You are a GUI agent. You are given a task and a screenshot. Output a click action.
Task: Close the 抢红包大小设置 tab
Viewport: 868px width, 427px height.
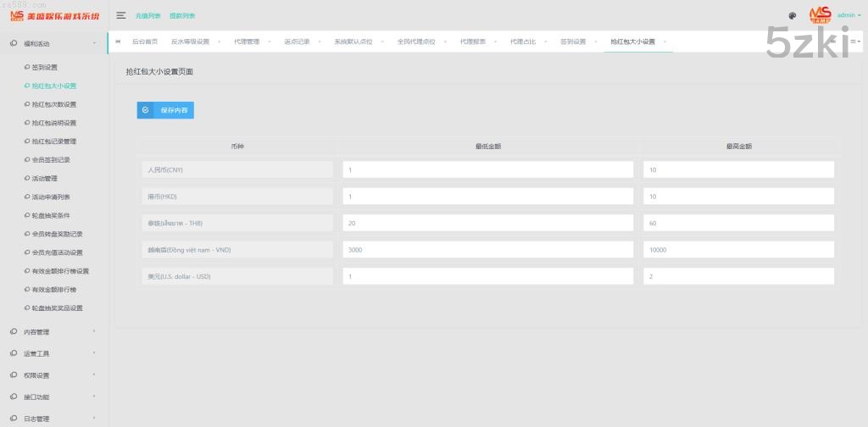665,42
